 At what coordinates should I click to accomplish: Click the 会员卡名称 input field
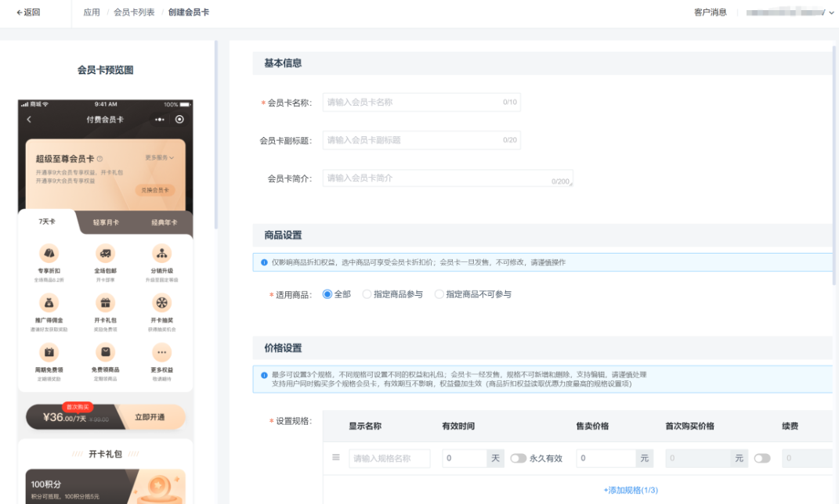[x=413, y=103]
